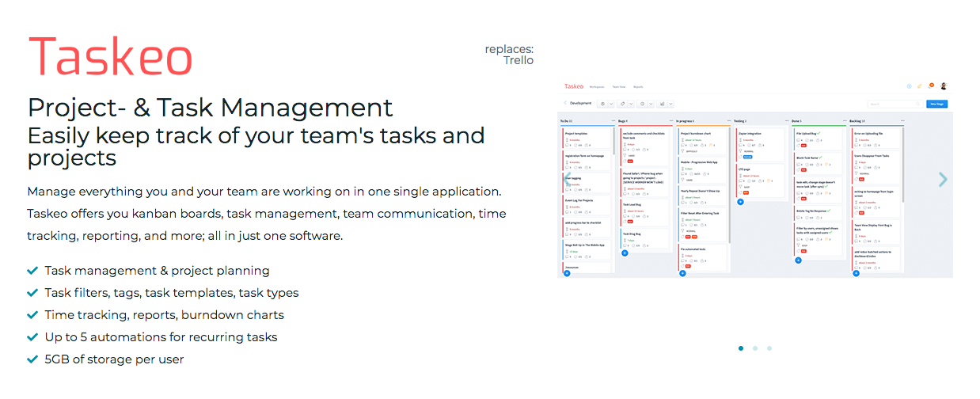The height and width of the screenshot is (399, 980).
Task: Click 'Task filters, tags, task templates' bullet
Action: (172, 293)
